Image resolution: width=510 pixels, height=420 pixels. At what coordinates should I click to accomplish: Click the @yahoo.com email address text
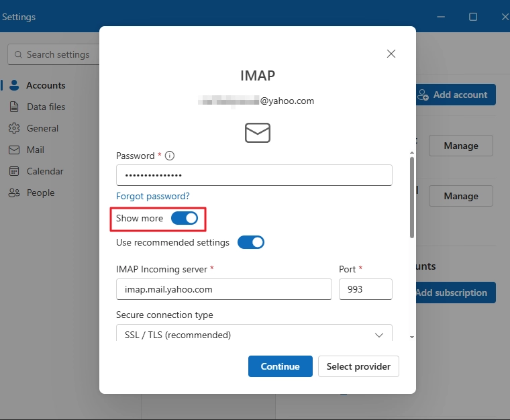tap(256, 101)
